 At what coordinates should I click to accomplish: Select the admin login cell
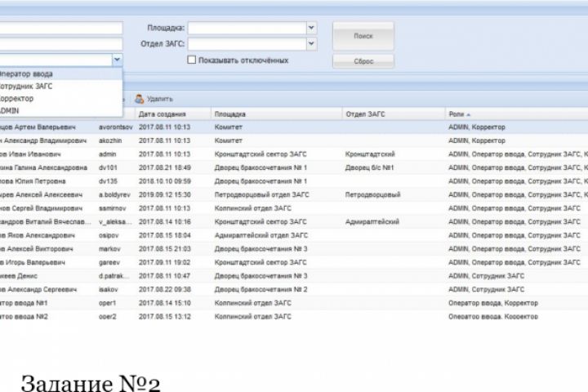[107, 154]
